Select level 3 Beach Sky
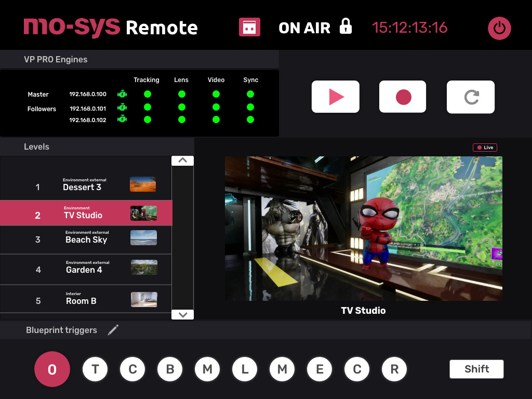 (x=86, y=240)
